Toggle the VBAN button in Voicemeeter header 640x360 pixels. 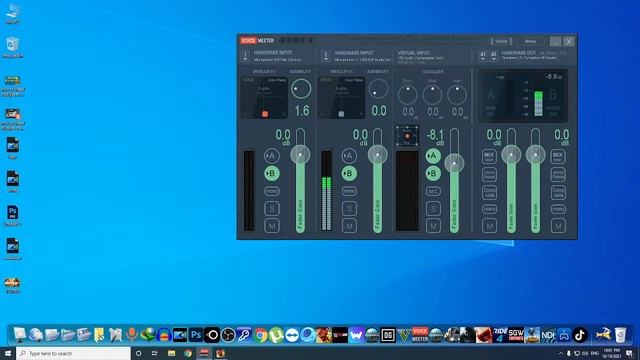pos(501,41)
